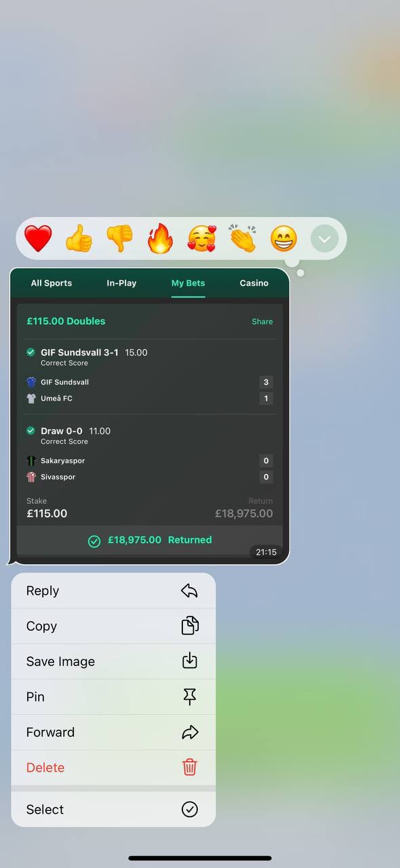
Task: React with the red heart emoji
Action: pos(38,239)
